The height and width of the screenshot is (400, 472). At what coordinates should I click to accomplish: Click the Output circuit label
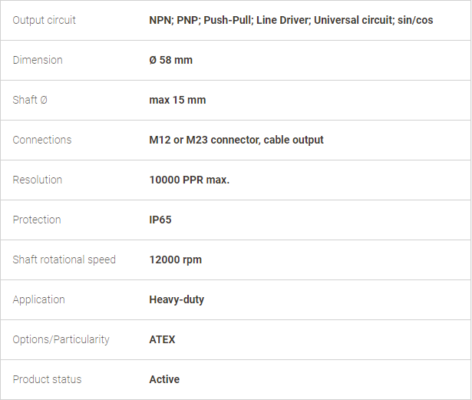click(x=44, y=20)
